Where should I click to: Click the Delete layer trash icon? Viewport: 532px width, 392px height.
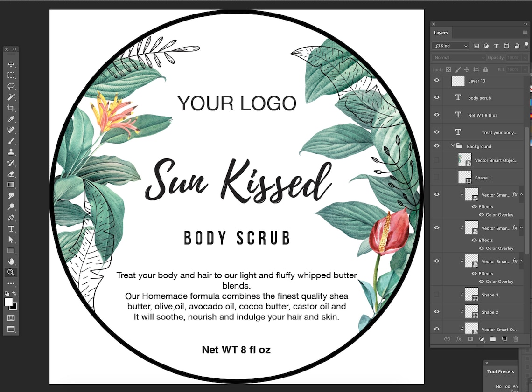point(516,339)
